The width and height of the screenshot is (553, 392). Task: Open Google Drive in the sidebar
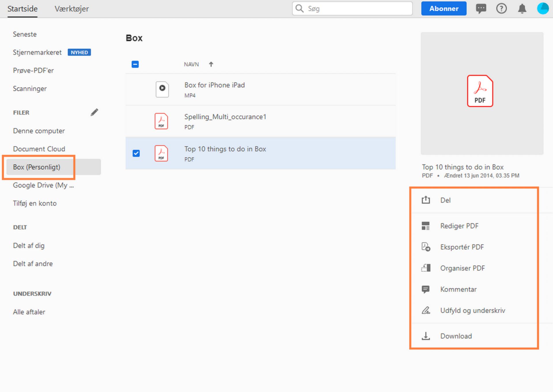pos(43,185)
